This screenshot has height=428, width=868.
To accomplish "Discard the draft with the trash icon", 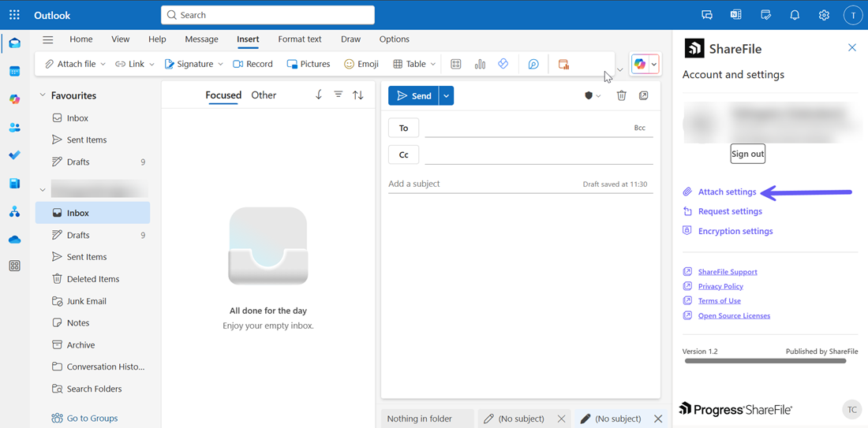I will pos(621,95).
